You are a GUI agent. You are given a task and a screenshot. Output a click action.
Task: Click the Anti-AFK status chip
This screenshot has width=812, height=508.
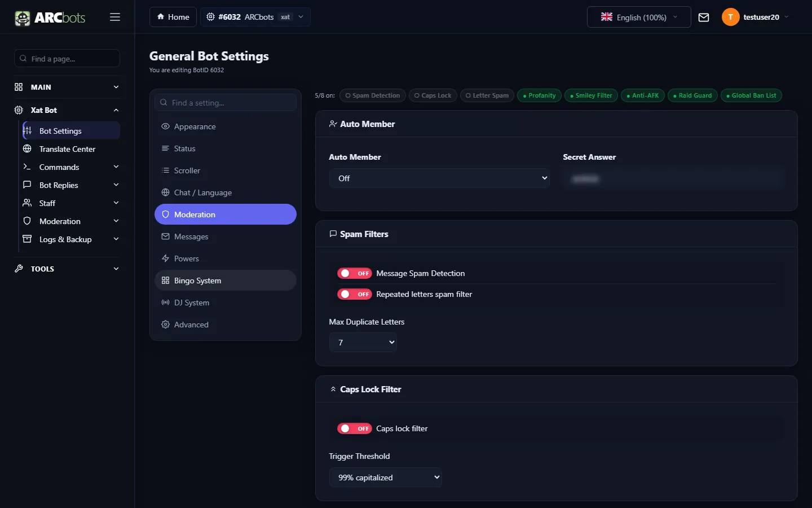(643, 95)
